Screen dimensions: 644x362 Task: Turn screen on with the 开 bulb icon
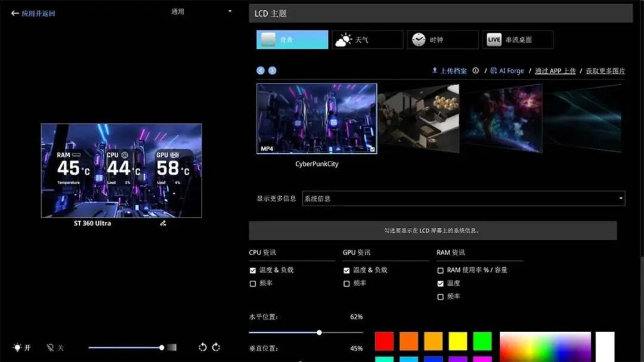17,348
